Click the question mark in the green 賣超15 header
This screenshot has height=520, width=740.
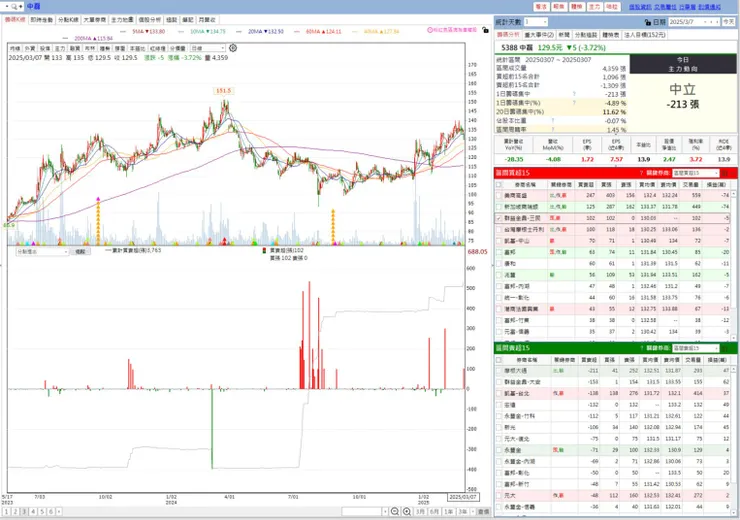[641, 348]
